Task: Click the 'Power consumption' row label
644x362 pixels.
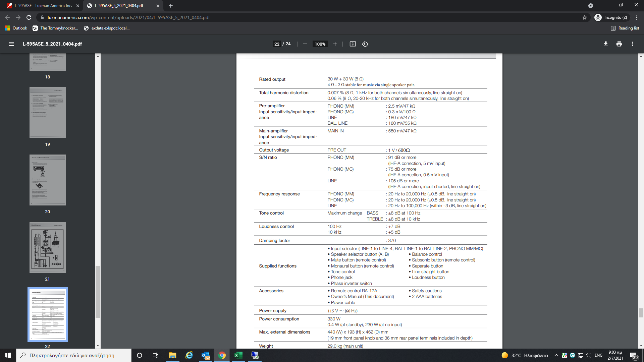Action: point(279,319)
